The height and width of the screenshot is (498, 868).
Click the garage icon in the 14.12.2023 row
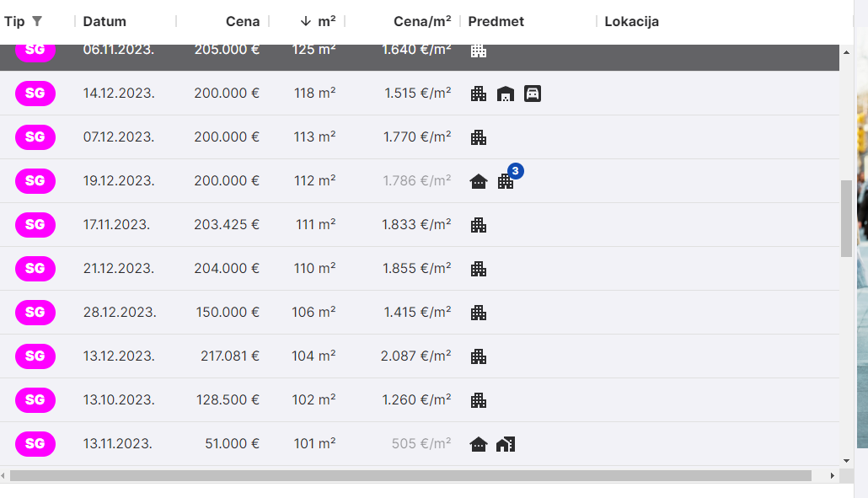tap(506, 94)
